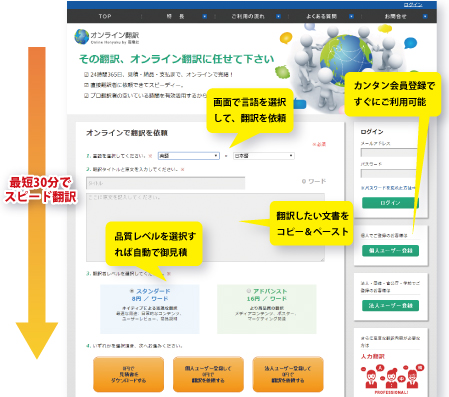449x397 pixels.
Task: Click the green ログイン button
Action: pyautogui.click(x=390, y=203)
